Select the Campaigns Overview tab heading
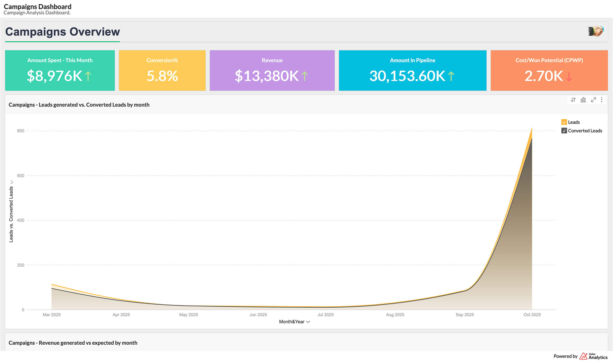The height and width of the screenshot is (364, 613). 62,32
